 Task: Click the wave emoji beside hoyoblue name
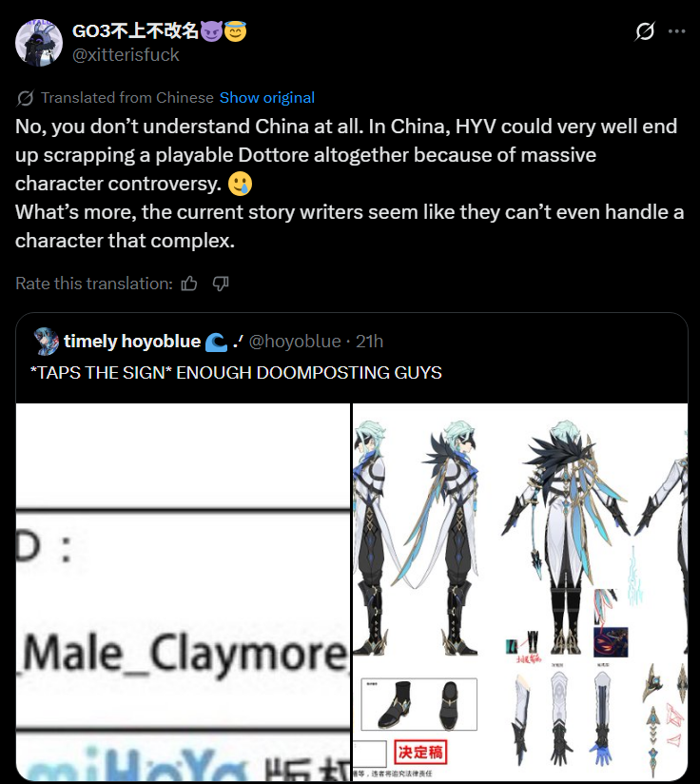216,343
